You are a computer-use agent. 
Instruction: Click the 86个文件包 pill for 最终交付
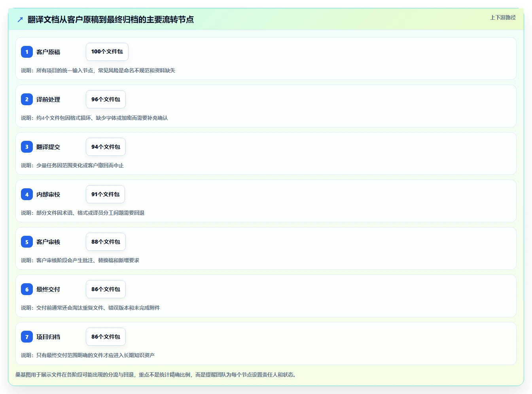(106, 289)
